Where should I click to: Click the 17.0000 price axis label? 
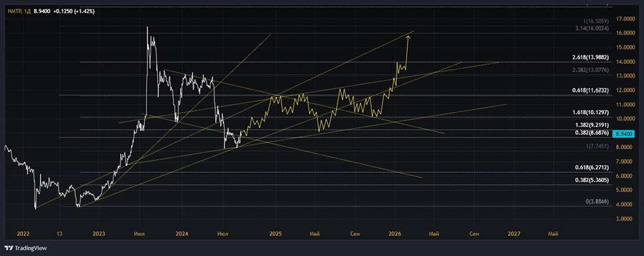tap(625, 19)
